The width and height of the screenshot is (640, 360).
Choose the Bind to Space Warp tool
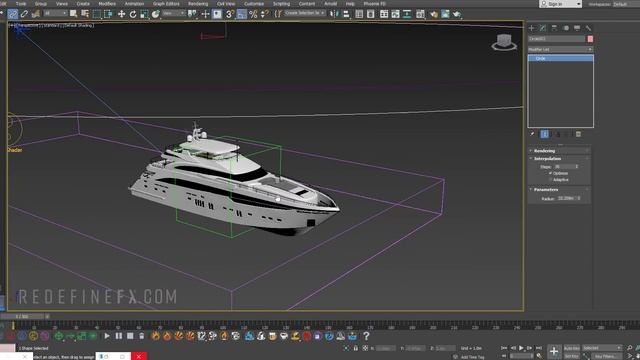tap(36, 14)
